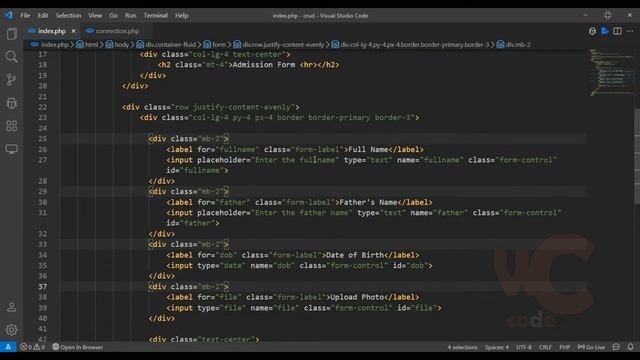
Task: Open the Run and Debug view
Action: [11, 103]
